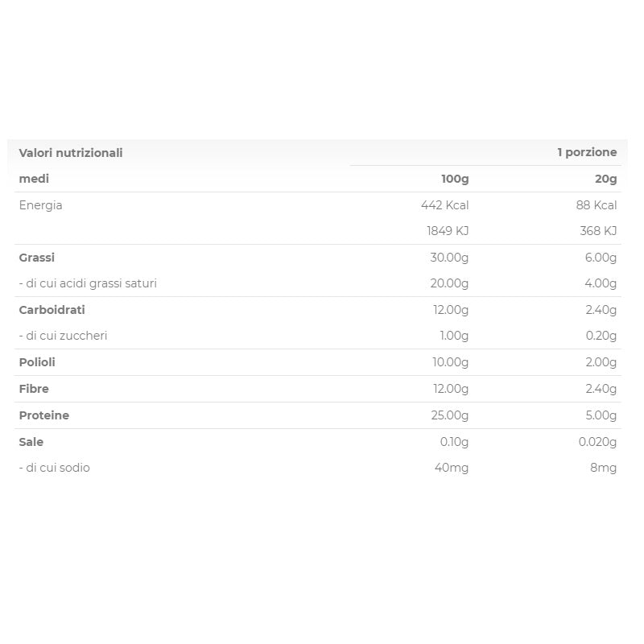Click the '1849 KJ' value
Viewport: 644px width, 644px height.
448,231
